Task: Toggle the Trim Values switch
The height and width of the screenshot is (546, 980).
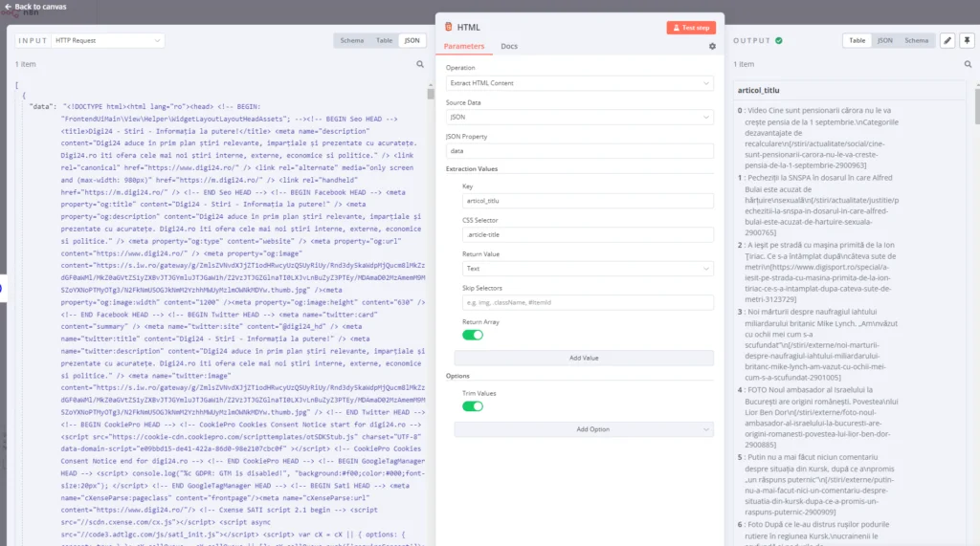Action: pos(473,406)
